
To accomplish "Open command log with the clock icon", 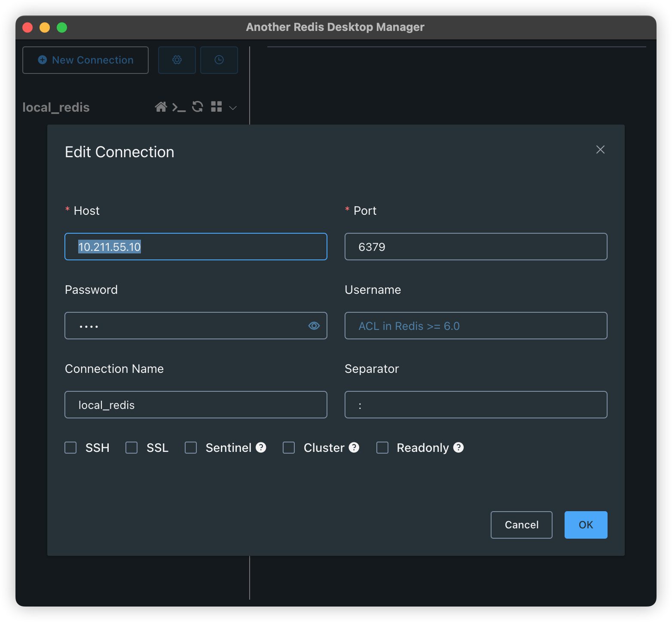I will click(219, 60).
